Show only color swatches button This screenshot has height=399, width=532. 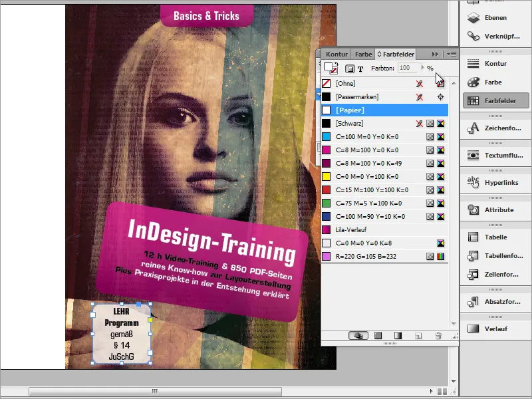coord(378,336)
